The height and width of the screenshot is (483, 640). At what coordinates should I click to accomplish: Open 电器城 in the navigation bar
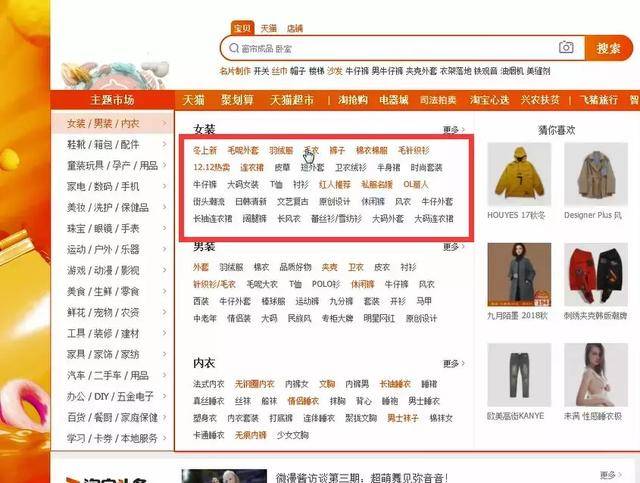[x=394, y=100]
